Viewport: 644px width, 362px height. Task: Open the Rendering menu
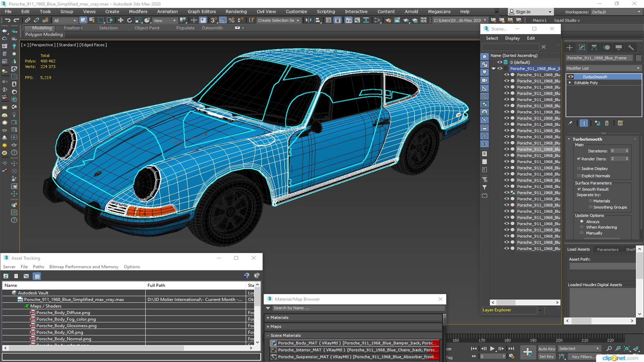coord(236,11)
